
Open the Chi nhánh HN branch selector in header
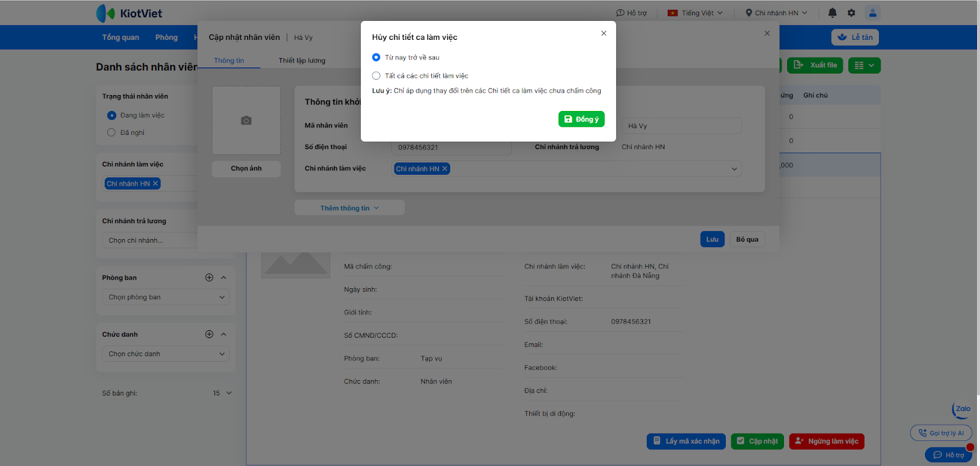776,13
